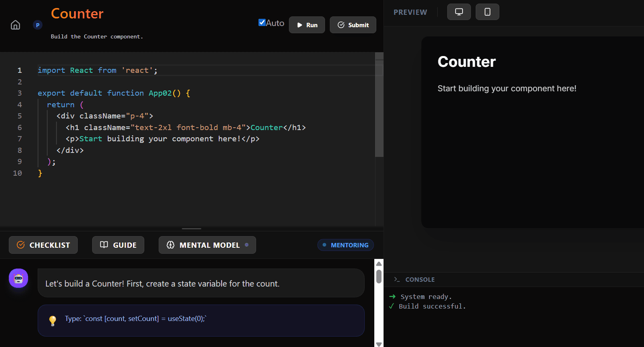The image size is (644, 347).
Task: Click the PREVIEW label
Action: point(410,12)
